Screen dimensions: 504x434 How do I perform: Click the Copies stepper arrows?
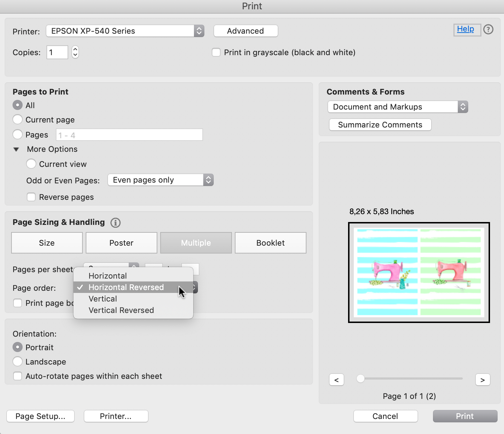[75, 52]
